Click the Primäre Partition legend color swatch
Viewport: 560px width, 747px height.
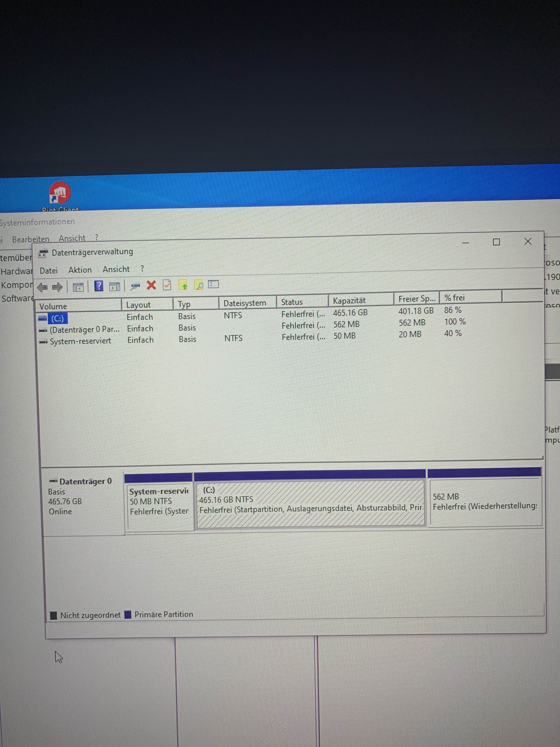(128, 615)
